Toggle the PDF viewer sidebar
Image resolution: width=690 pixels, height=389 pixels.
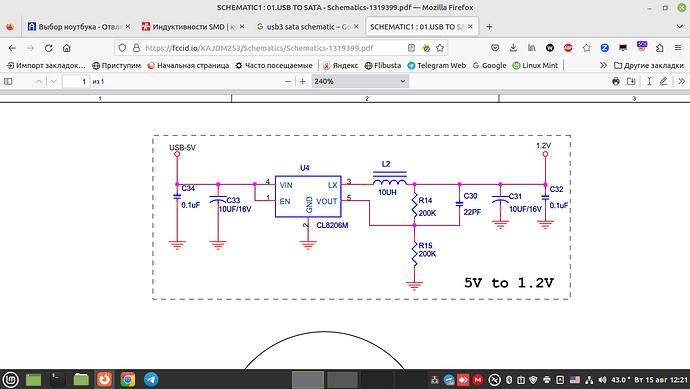coord(8,81)
